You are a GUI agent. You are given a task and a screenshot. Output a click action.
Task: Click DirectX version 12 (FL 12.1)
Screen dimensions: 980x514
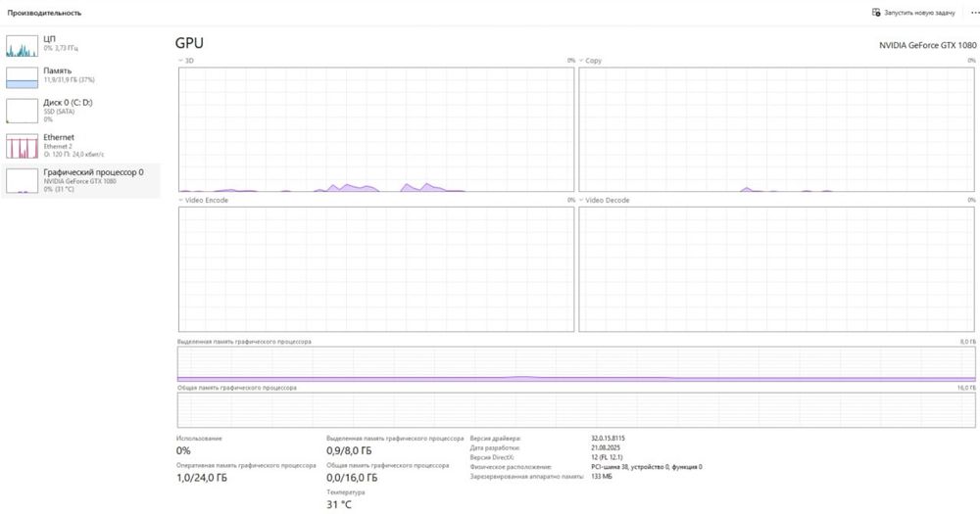click(x=607, y=457)
